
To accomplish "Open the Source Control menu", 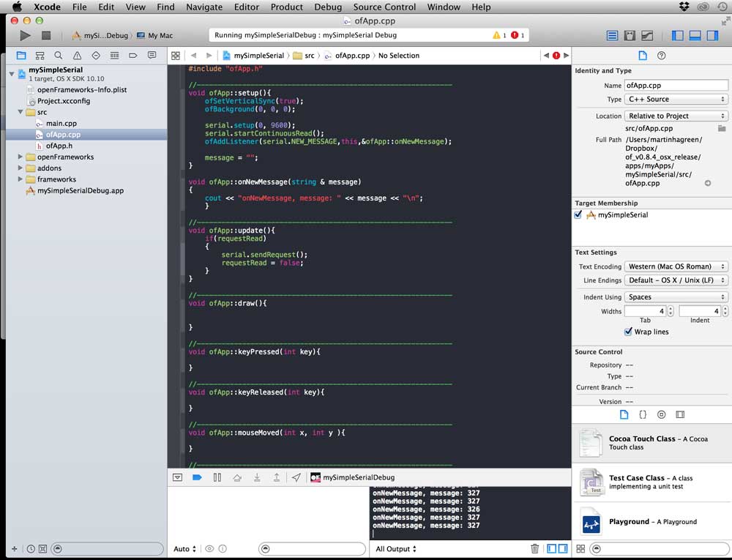I will point(384,7).
